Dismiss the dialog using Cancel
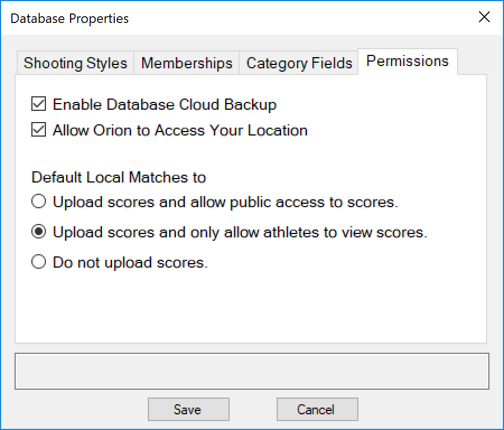This screenshot has width=504, height=430. click(317, 409)
